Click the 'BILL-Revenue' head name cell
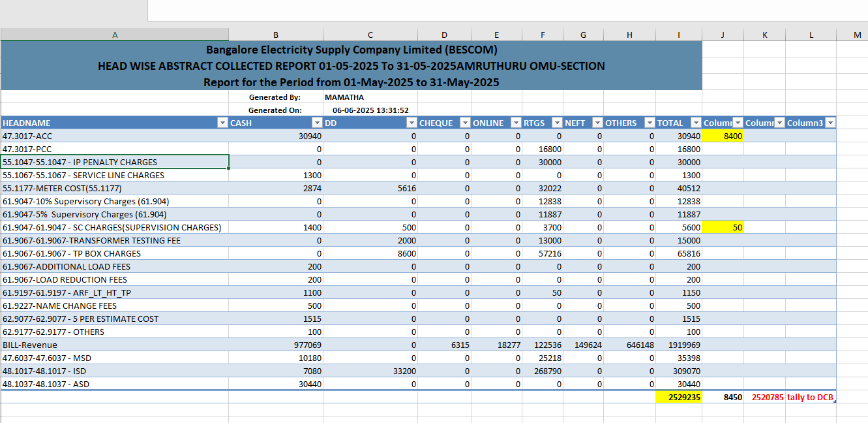This screenshot has width=868, height=423. [x=115, y=345]
